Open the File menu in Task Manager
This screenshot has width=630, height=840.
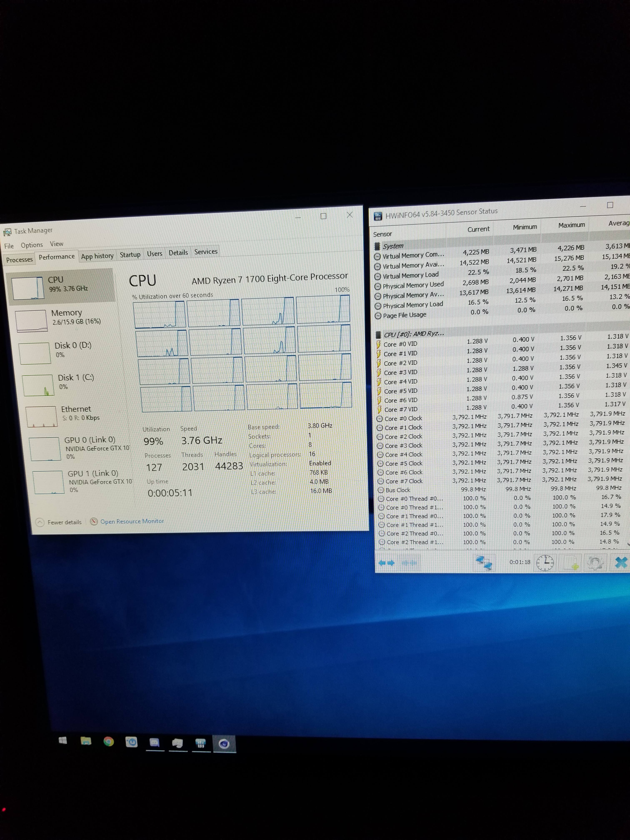9,246
